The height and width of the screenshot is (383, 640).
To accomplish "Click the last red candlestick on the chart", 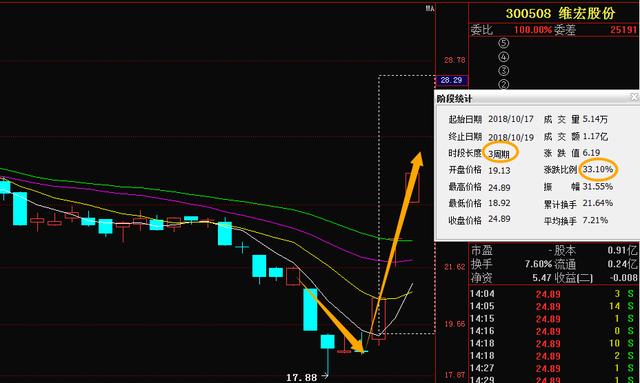I will point(412,187).
